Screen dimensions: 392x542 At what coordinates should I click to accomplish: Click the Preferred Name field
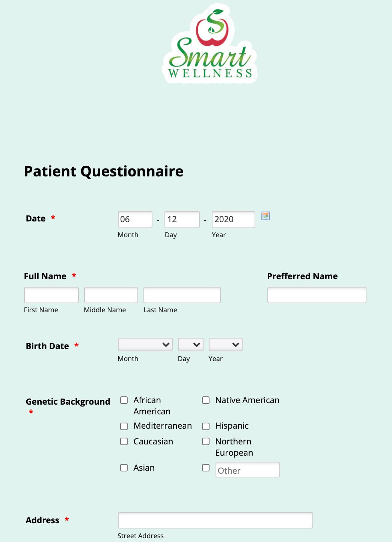coord(317,295)
